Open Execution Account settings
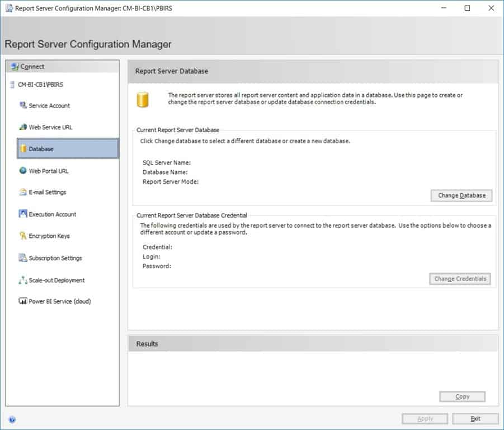 pyautogui.click(x=53, y=214)
